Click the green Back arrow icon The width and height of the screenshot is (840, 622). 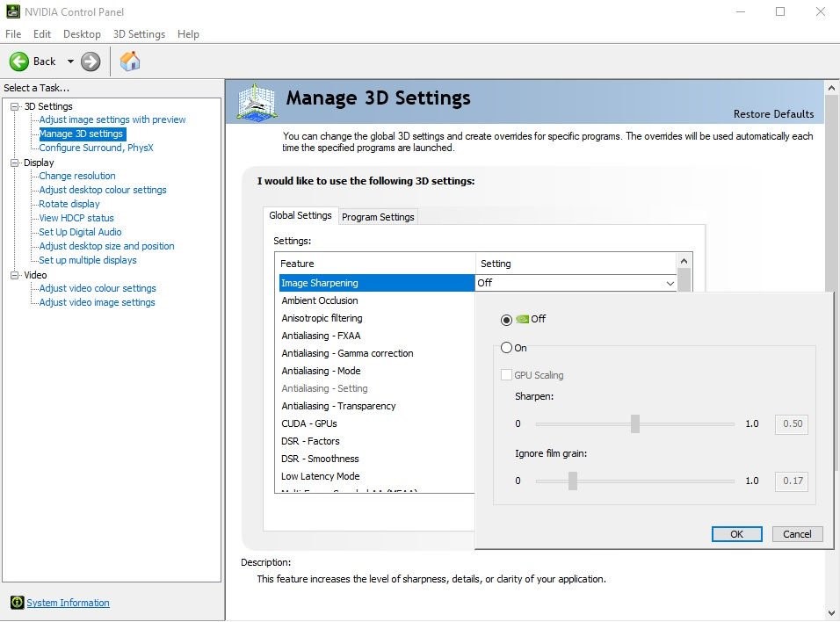pyautogui.click(x=19, y=61)
